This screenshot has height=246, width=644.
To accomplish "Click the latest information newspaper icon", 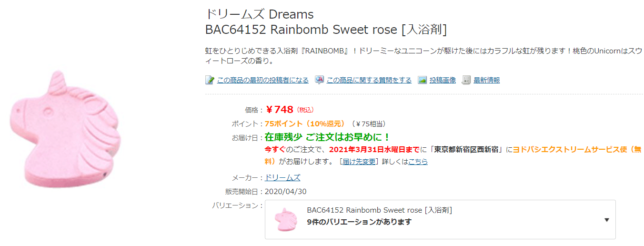I will point(466,80).
